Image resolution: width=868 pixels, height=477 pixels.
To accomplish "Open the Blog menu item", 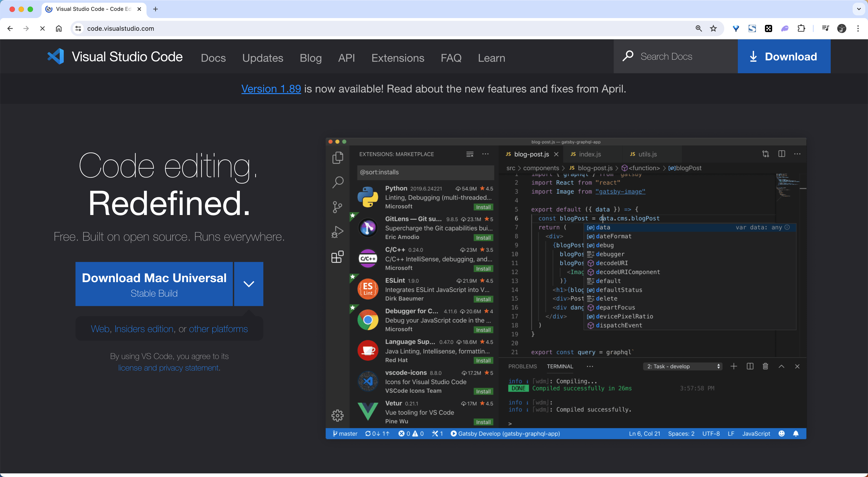I will [311, 58].
